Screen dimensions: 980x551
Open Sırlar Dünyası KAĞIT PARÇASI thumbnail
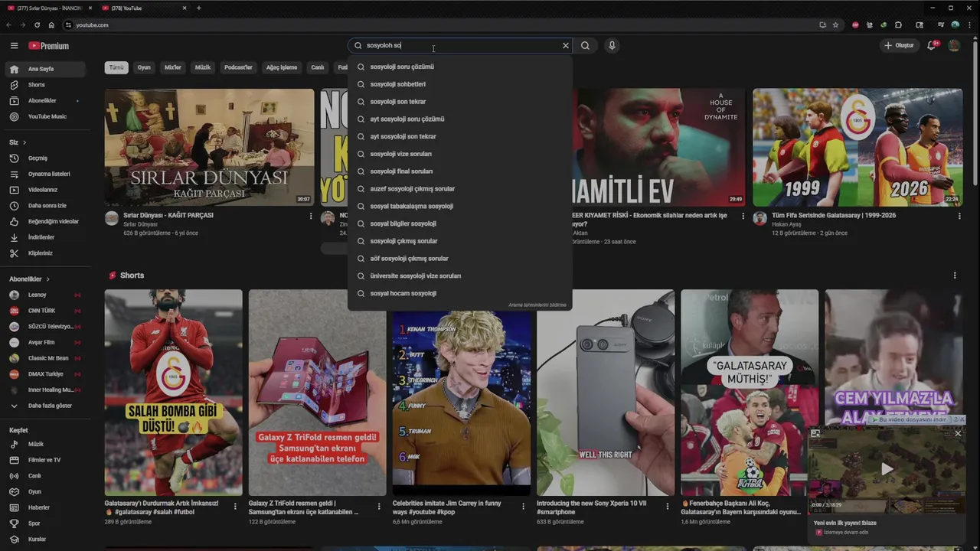tap(209, 147)
